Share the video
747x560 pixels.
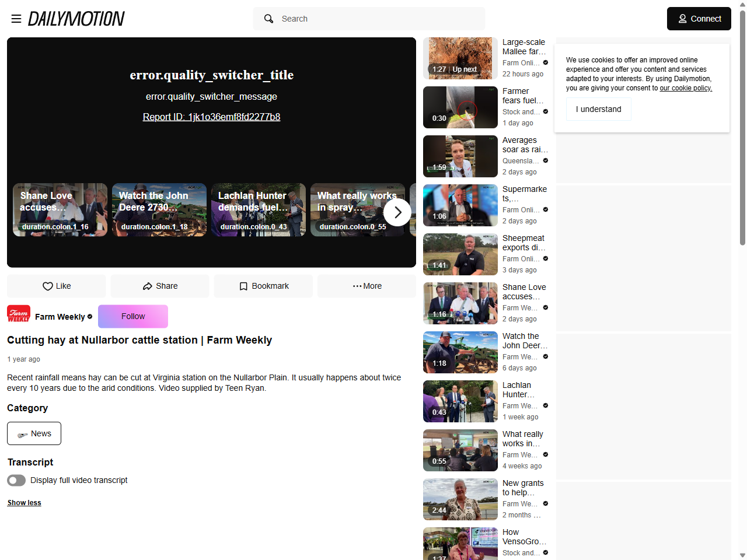pos(160,286)
